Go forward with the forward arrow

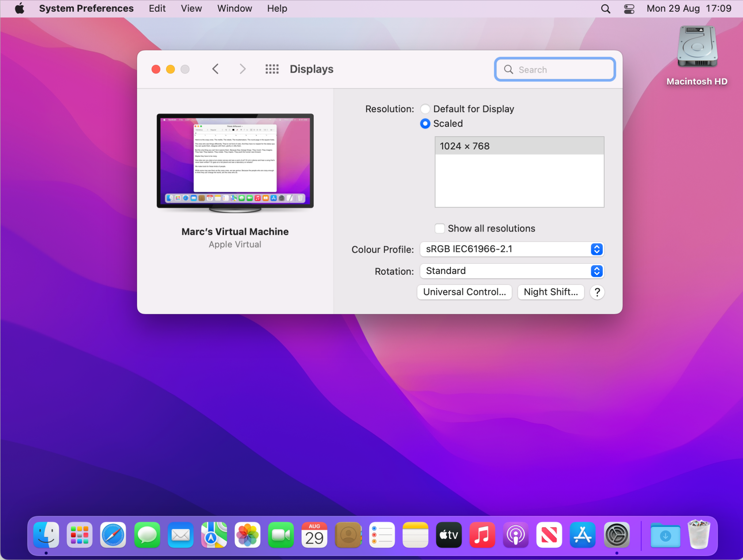[243, 69]
